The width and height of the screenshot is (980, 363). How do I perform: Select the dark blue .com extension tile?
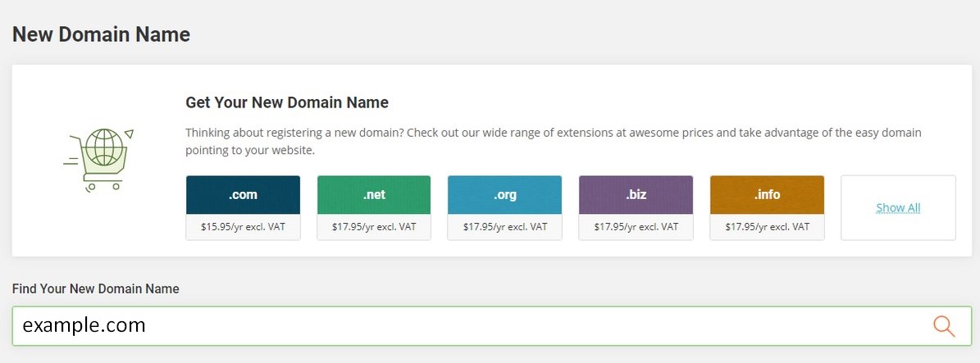243,195
